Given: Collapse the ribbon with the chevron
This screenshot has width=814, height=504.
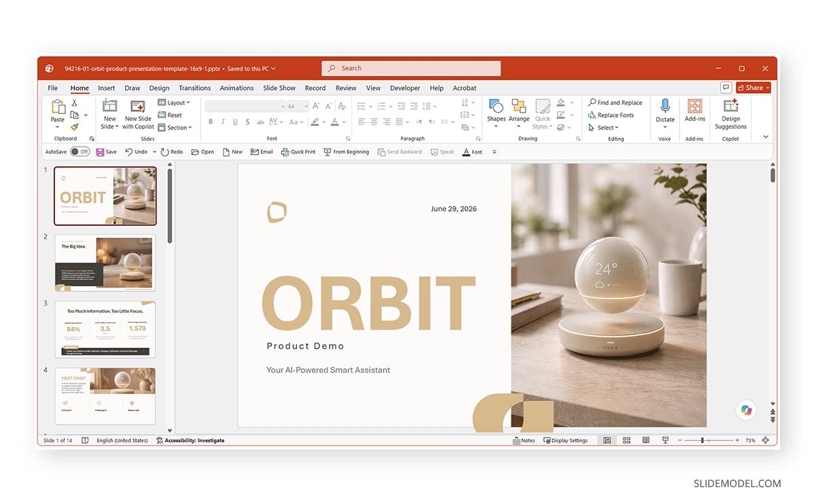Looking at the screenshot, I should pos(766,137).
